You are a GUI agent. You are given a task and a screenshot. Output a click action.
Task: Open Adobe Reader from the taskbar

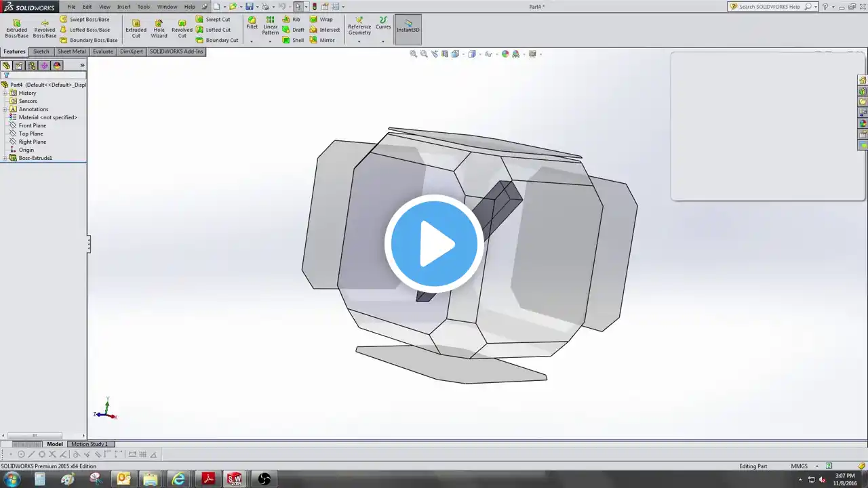pos(208,479)
